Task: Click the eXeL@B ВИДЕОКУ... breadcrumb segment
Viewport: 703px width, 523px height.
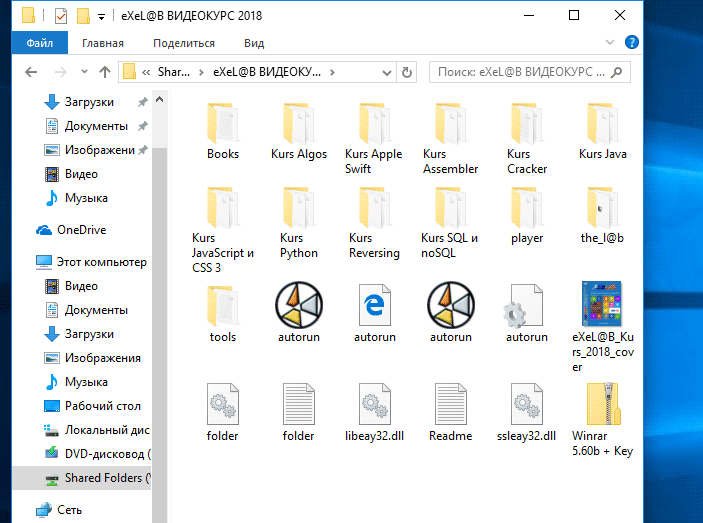Action: point(267,72)
